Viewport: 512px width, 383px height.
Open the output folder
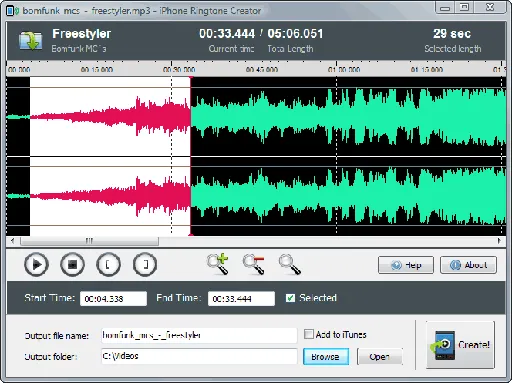click(x=380, y=357)
